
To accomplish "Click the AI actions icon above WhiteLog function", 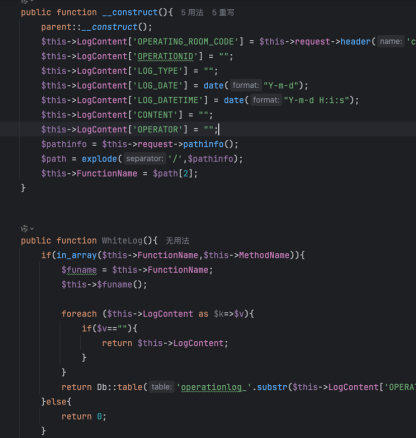I will 24,229.
